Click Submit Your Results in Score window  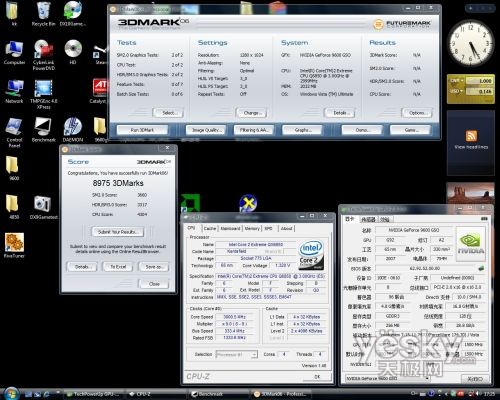point(117,232)
